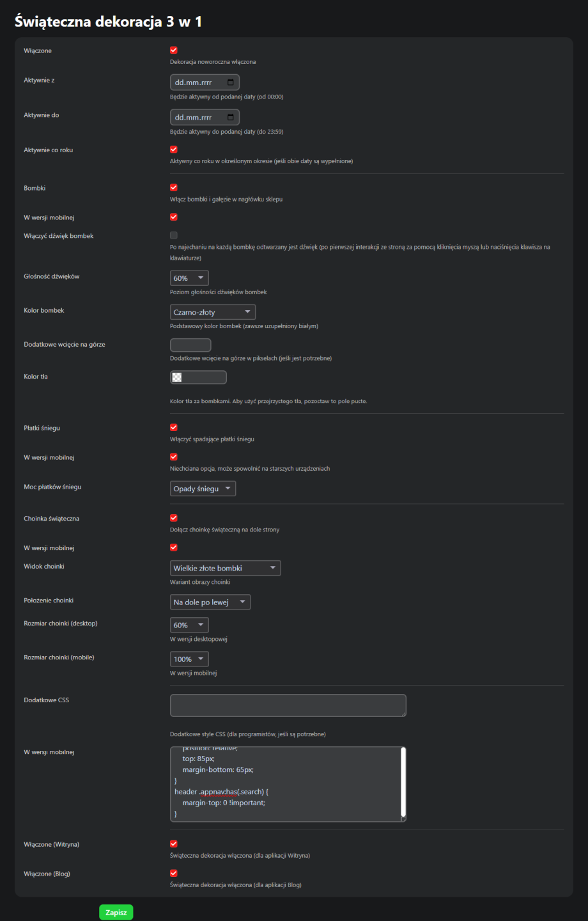Open 'Położenie choinki' position dropdown
Viewport: 588px width, 921px height.
(210, 602)
